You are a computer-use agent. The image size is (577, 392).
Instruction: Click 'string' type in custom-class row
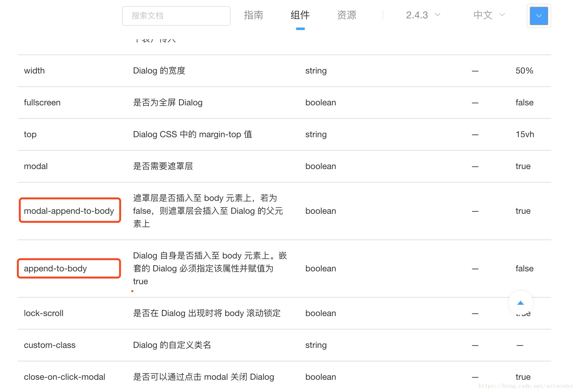[316, 345]
